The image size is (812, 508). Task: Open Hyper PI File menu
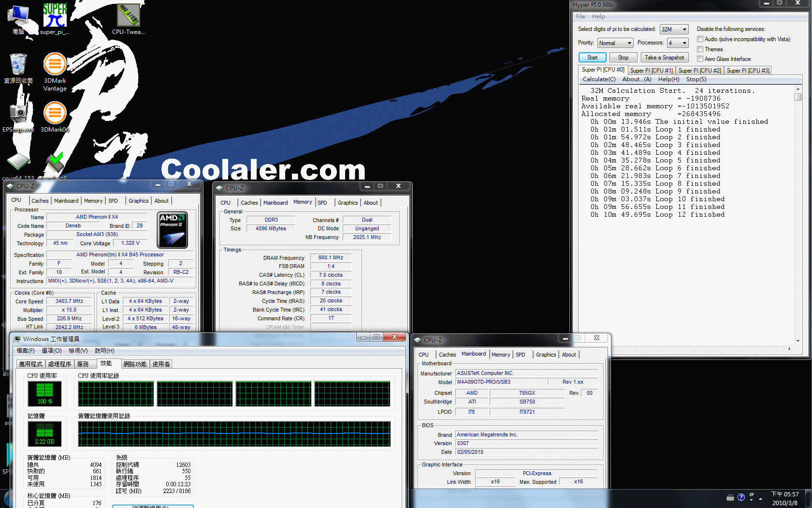coord(580,16)
